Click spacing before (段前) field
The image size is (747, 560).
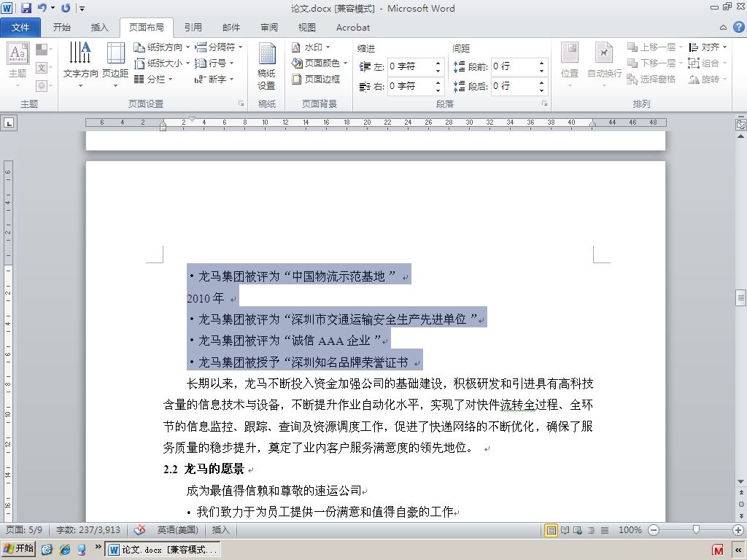point(514,66)
